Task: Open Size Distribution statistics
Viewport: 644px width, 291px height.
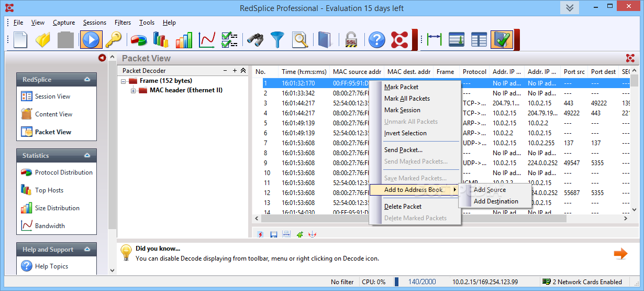Action: coord(50,208)
